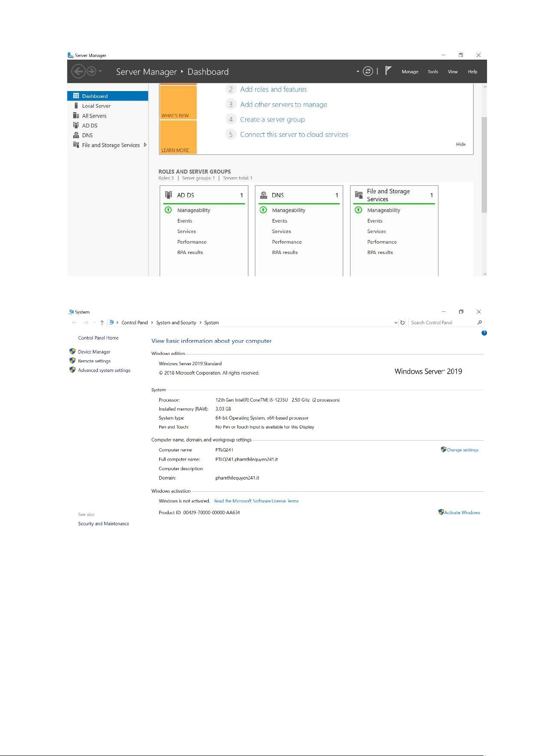The width and height of the screenshot is (535, 756).
Task: Click the System window back arrow
Action: click(x=75, y=323)
